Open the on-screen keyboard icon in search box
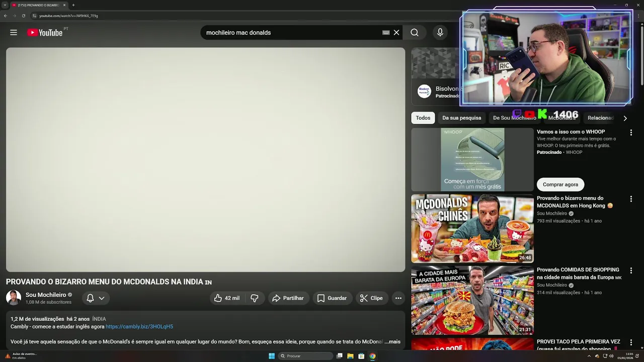This screenshot has height=362, width=644. [x=386, y=33]
